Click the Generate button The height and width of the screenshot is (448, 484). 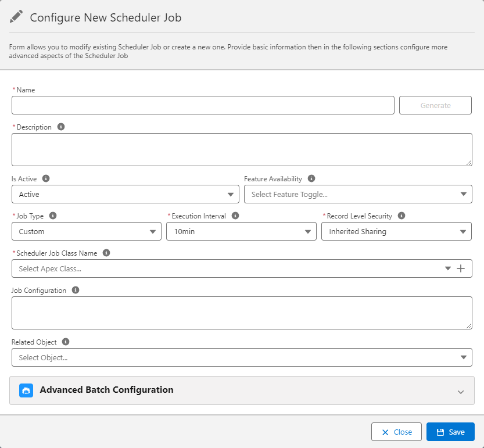click(x=435, y=105)
